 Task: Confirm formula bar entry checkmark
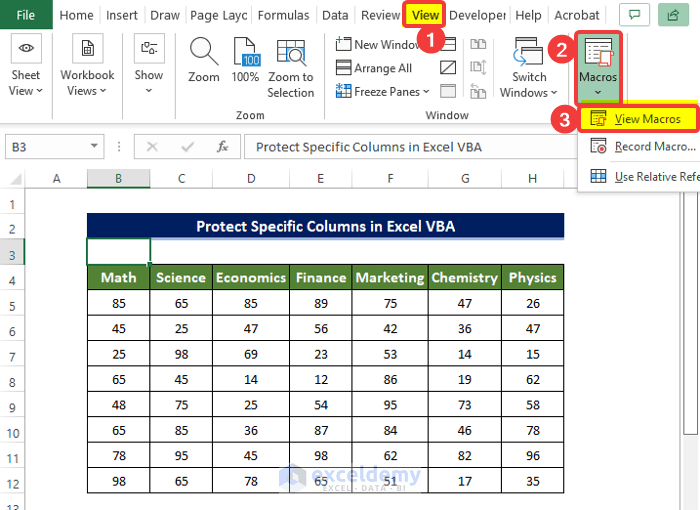188,146
